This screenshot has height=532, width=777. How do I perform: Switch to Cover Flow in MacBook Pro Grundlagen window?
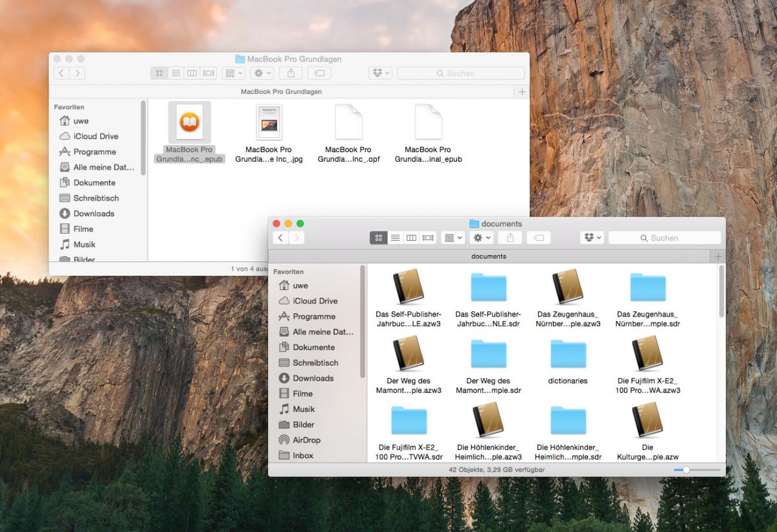pos(209,74)
